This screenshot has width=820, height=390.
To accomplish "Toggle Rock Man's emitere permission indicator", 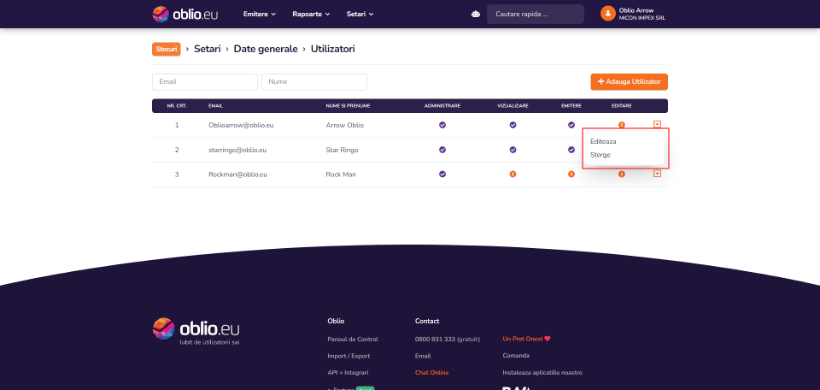I will pos(571,174).
